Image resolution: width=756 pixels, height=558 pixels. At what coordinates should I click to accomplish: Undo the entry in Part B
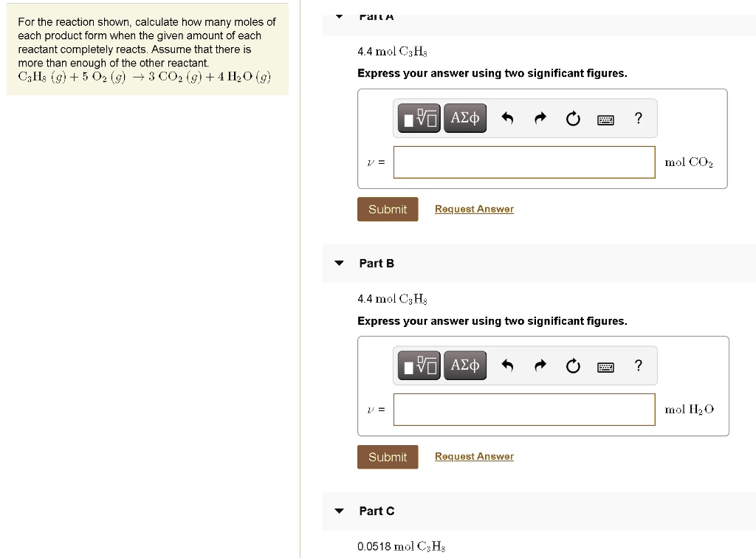(x=507, y=365)
